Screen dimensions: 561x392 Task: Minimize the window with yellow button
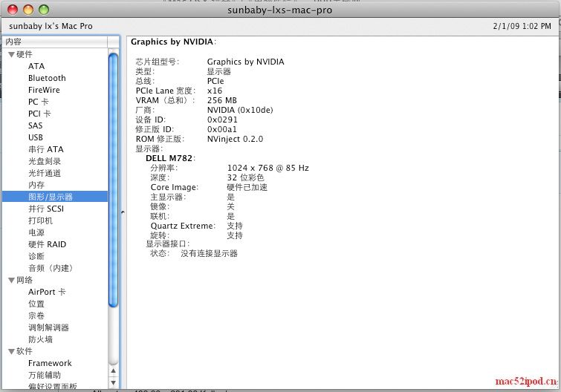[28, 10]
